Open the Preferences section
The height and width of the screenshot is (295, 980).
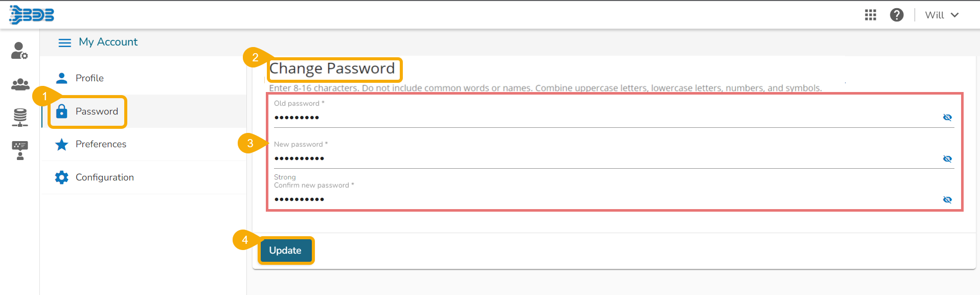pyautogui.click(x=101, y=144)
